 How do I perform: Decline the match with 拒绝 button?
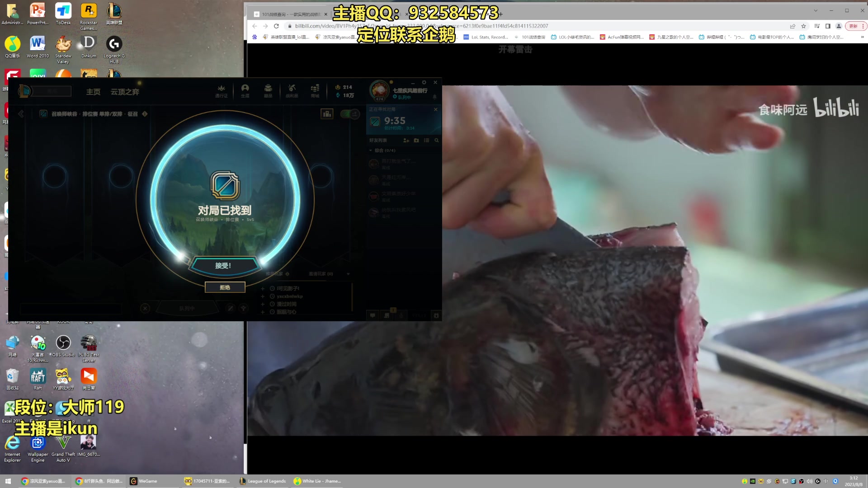click(x=225, y=287)
